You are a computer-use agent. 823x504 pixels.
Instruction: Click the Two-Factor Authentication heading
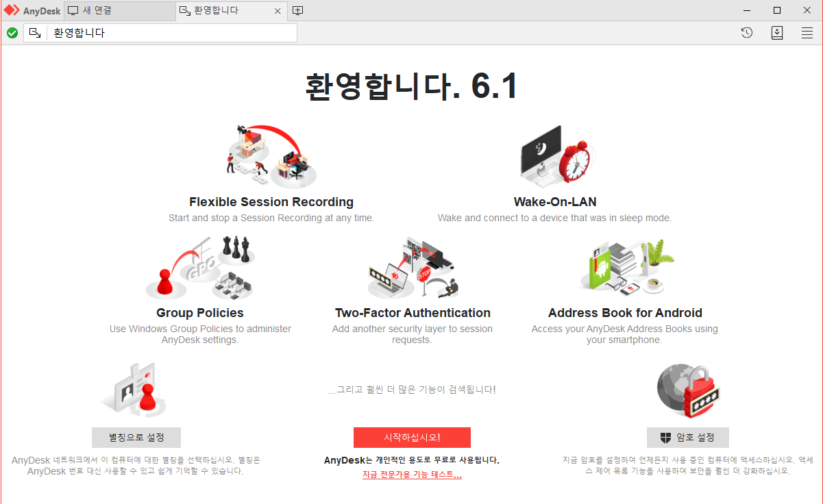[413, 313]
